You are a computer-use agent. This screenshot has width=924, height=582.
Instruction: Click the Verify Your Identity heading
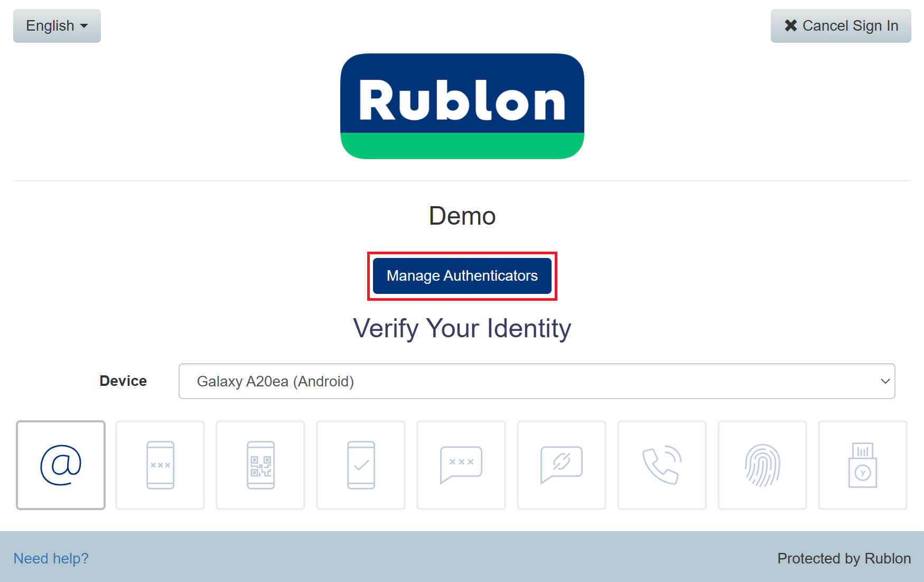(x=462, y=328)
